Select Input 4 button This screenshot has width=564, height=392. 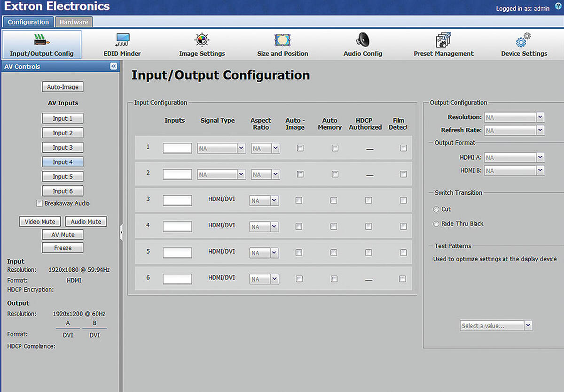coord(63,162)
